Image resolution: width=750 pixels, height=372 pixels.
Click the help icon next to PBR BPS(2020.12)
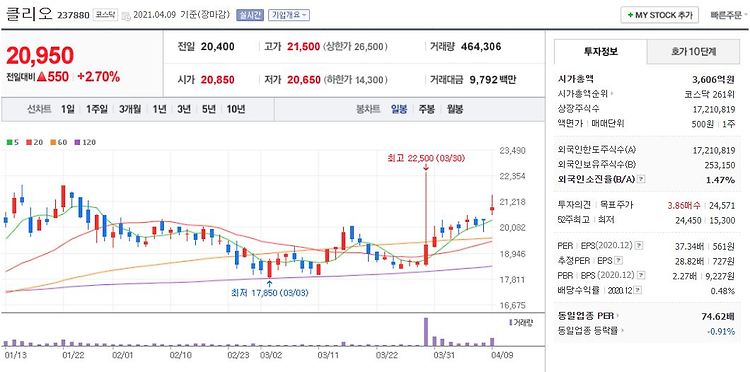pyautogui.click(x=640, y=275)
